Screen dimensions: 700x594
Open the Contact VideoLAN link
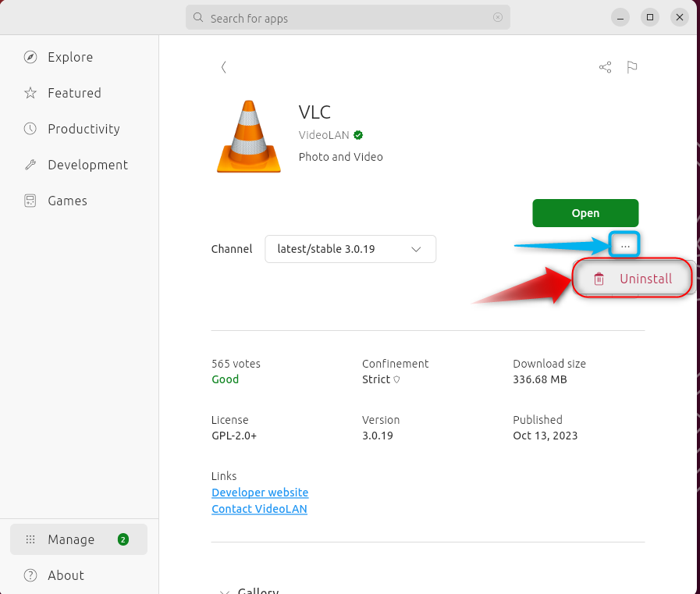[x=259, y=509]
